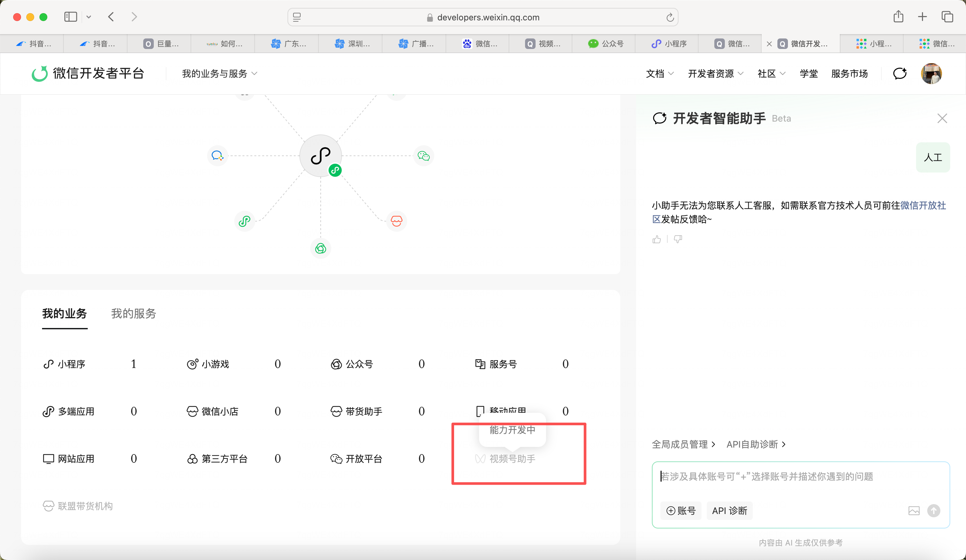Click the send arrow icon in assistant

point(934,511)
